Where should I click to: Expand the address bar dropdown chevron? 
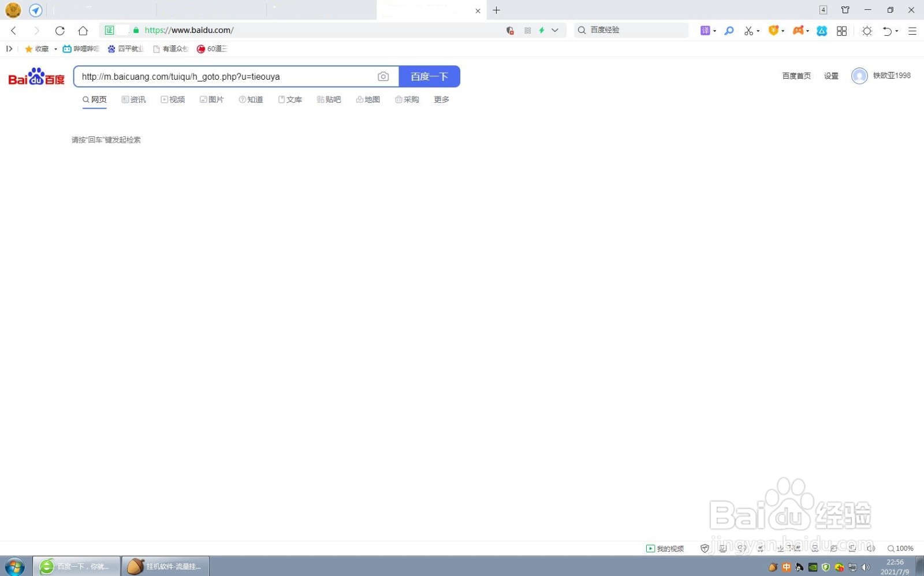(555, 30)
